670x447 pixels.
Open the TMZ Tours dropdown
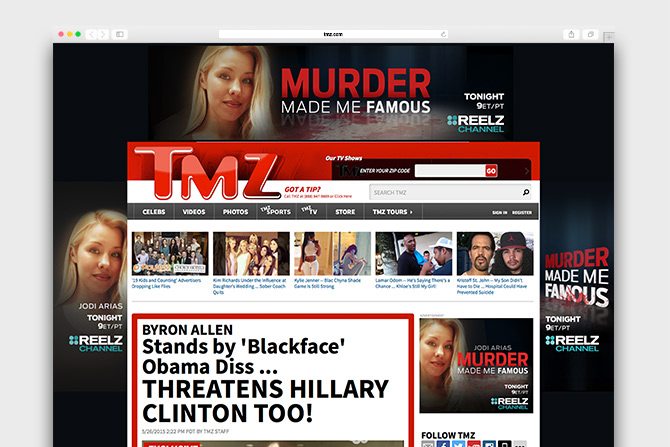392,212
